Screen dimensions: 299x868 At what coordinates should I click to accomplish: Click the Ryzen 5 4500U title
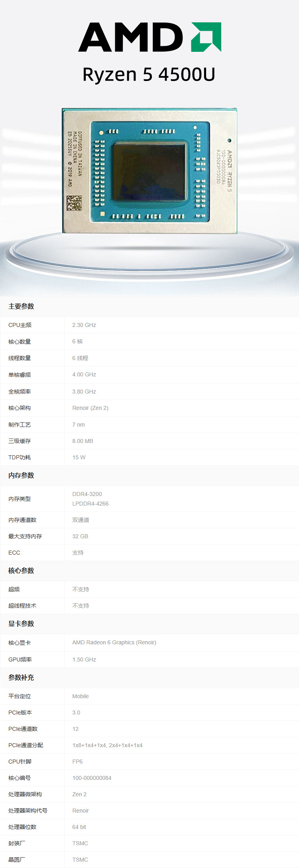[x=149, y=75]
